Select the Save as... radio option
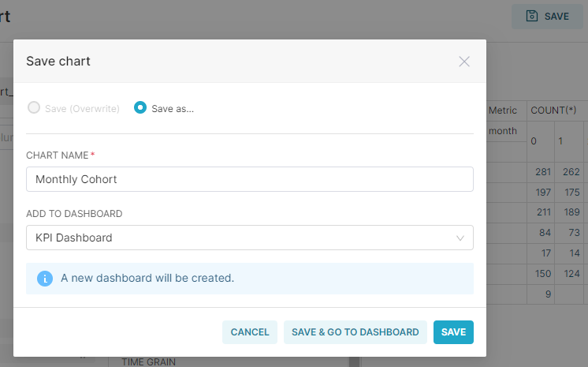Screen dimensions: 588x367 pyautogui.click(x=140, y=108)
